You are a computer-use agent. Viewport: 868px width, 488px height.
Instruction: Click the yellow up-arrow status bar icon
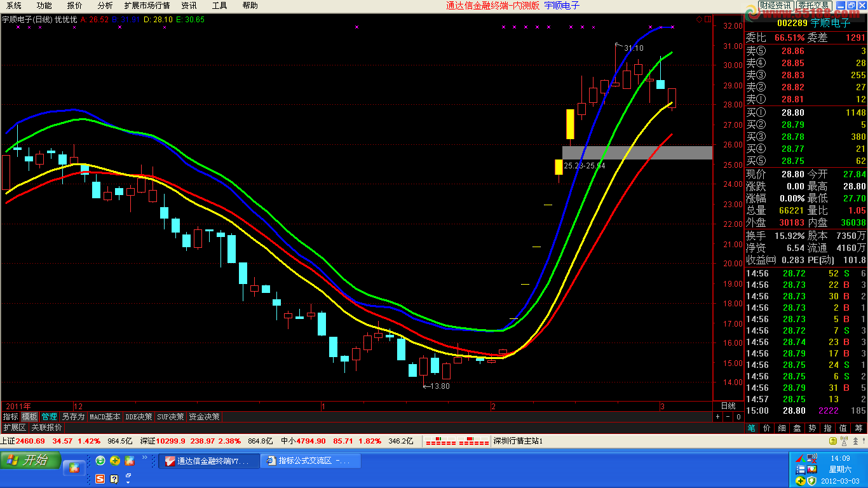tap(833, 441)
